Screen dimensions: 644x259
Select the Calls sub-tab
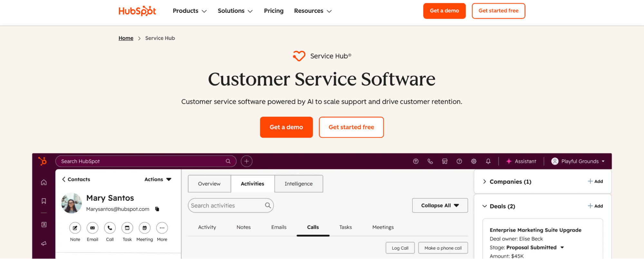[x=313, y=227]
